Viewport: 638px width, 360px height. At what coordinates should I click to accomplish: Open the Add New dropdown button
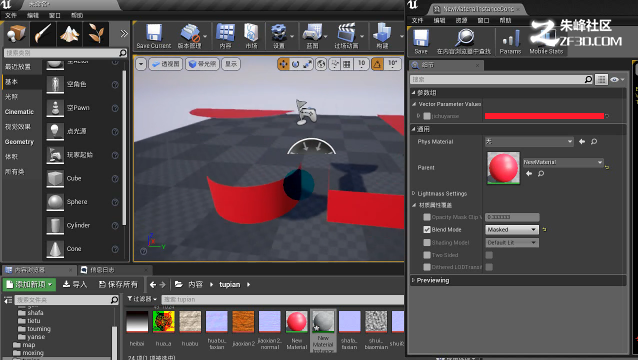[29, 284]
